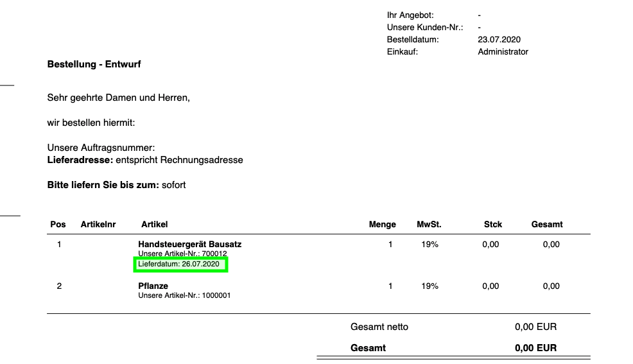This screenshot has width=633, height=364.
Task: Click the "Ihr Angebot:" label
Action: pos(410,15)
